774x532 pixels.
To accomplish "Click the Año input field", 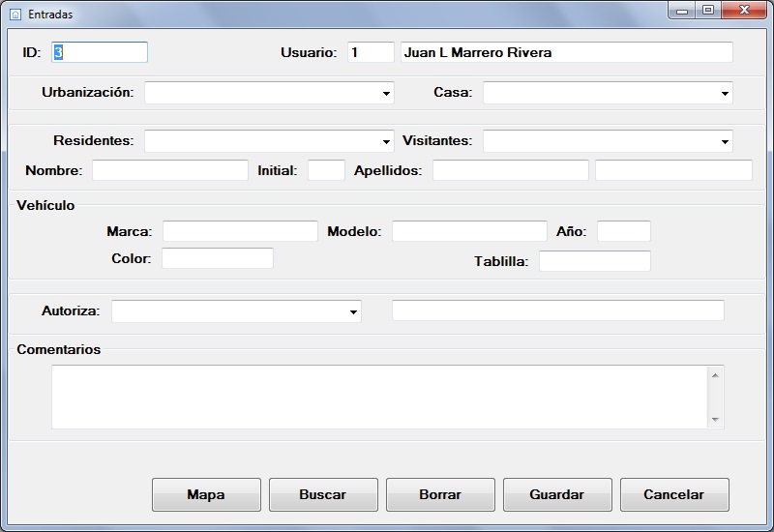I will (x=624, y=231).
